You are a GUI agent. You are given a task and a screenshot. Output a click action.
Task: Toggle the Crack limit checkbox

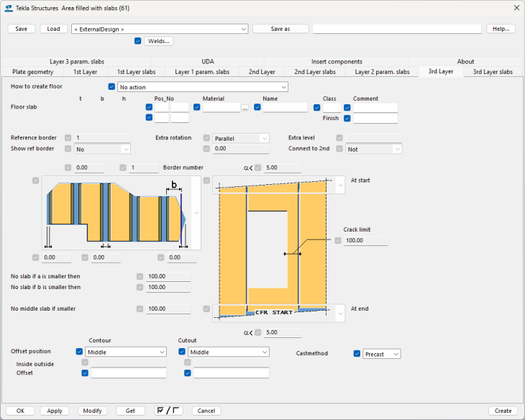pyautogui.click(x=338, y=240)
